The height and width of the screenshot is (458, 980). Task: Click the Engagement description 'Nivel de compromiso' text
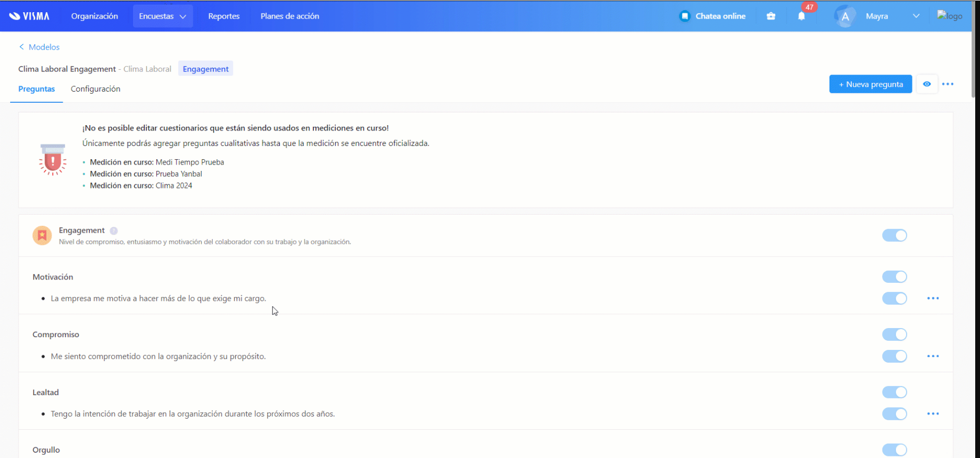pos(205,242)
